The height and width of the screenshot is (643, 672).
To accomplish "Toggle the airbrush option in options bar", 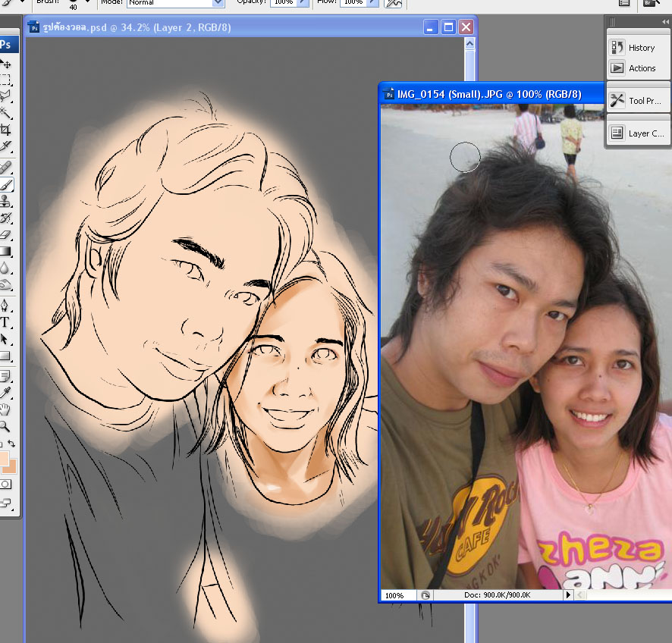I will pyautogui.click(x=393, y=3).
